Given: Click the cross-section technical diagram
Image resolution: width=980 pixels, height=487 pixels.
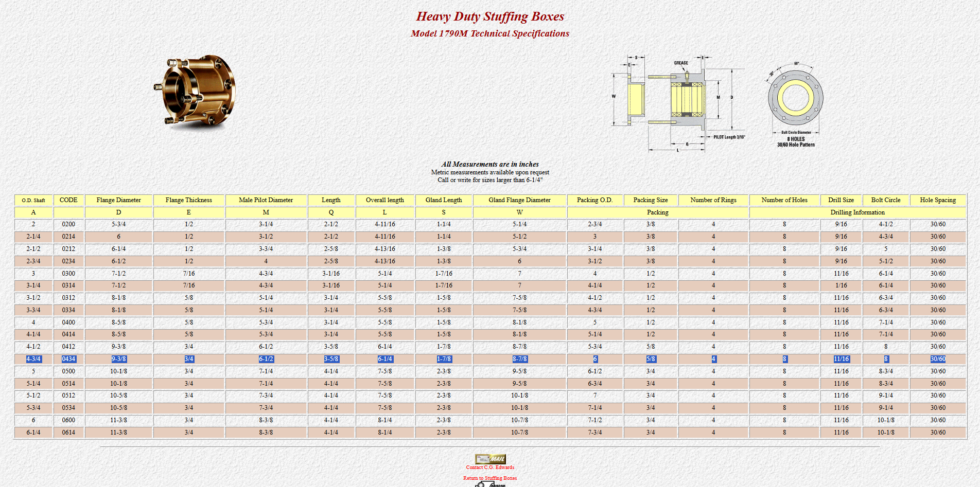Looking at the screenshot, I should [x=678, y=103].
